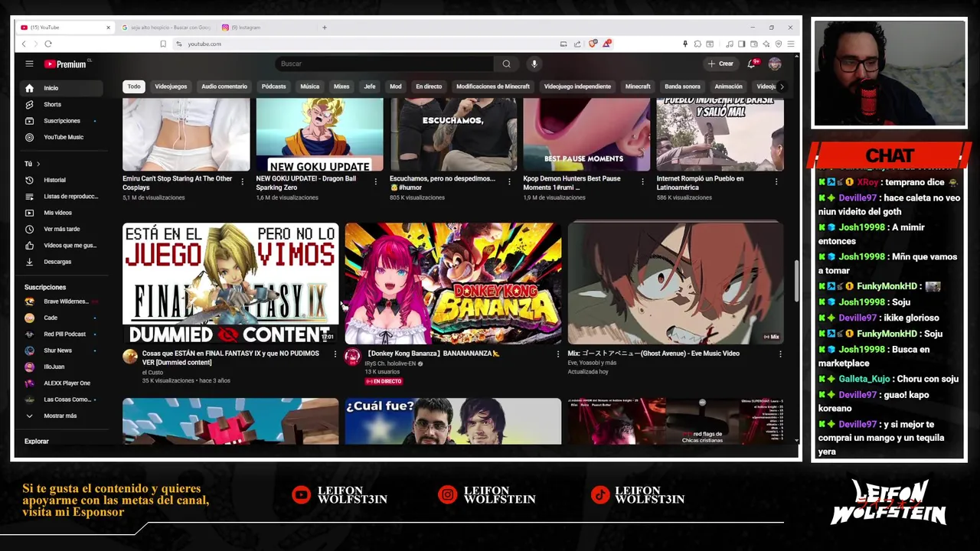The width and height of the screenshot is (980, 551).
Task: Open the account avatar menu
Action: click(775, 64)
